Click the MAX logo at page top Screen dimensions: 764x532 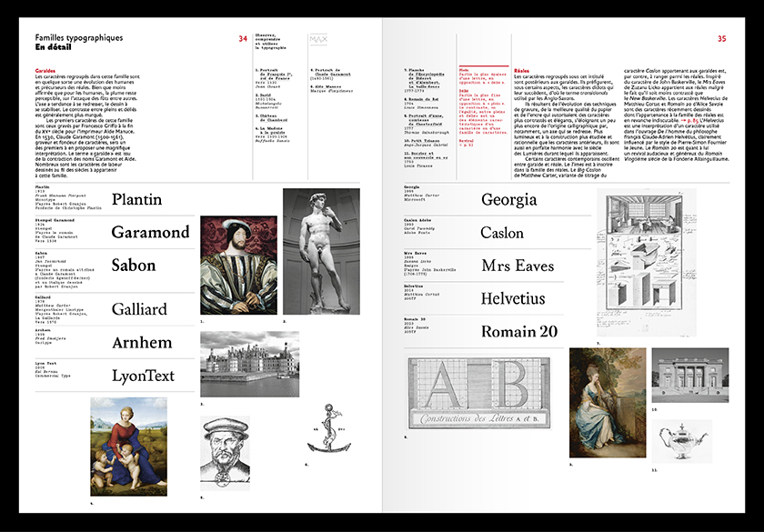pos(318,39)
